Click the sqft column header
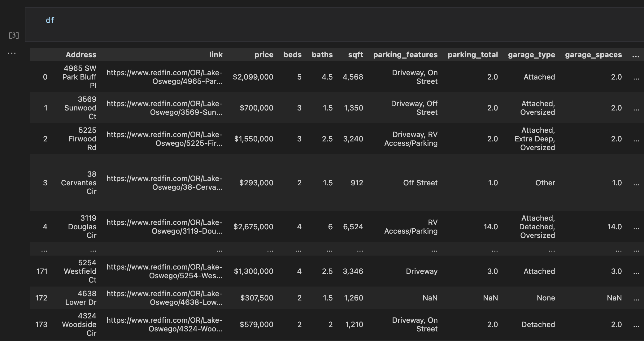This screenshot has height=341, width=644. pyautogui.click(x=355, y=54)
